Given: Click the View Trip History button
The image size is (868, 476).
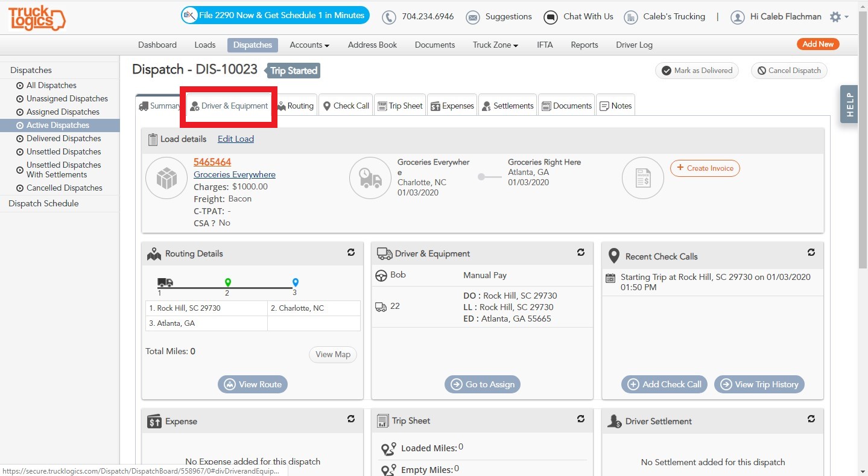Looking at the screenshot, I should coord(759,384).
